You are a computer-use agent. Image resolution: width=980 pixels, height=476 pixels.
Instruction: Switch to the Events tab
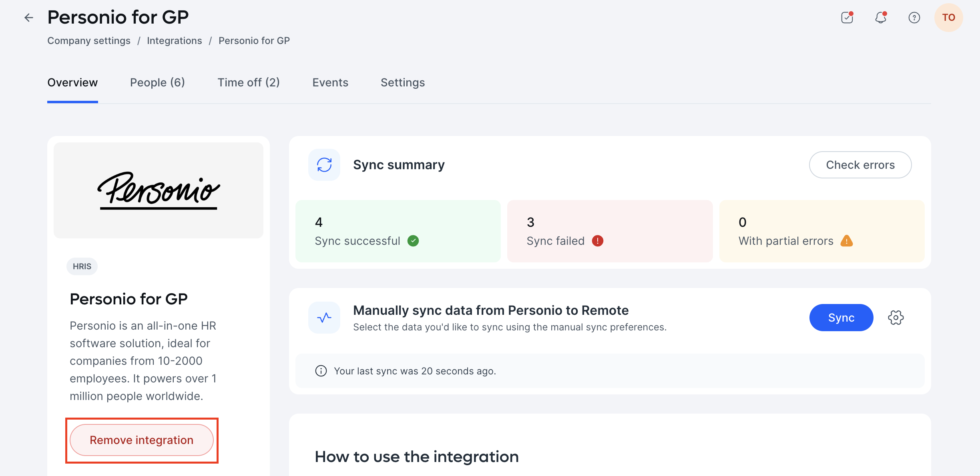click(x=330, y=82)
